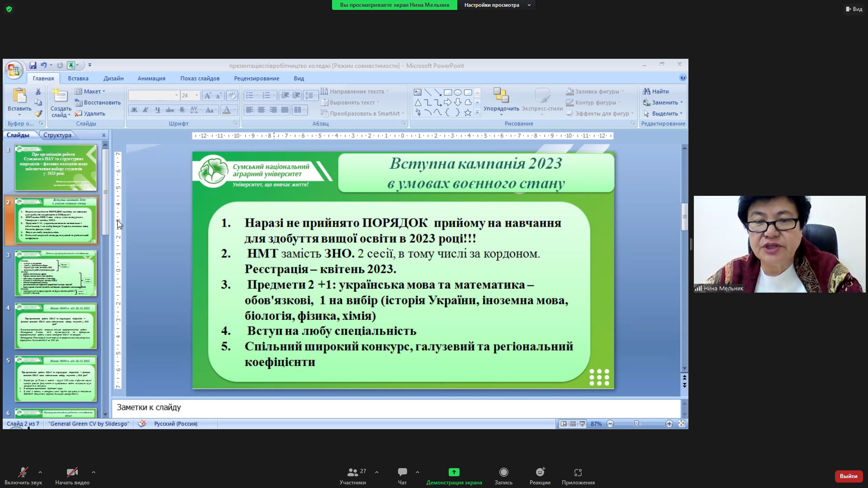868x488 pixels.
Task: Undo the last action
Action: (x=43, y=66)
